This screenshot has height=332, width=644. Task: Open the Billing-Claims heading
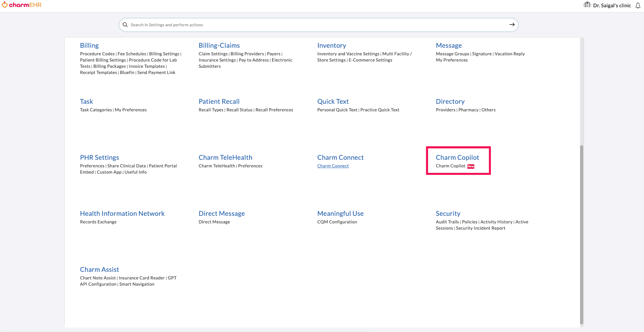pos(219,45)
